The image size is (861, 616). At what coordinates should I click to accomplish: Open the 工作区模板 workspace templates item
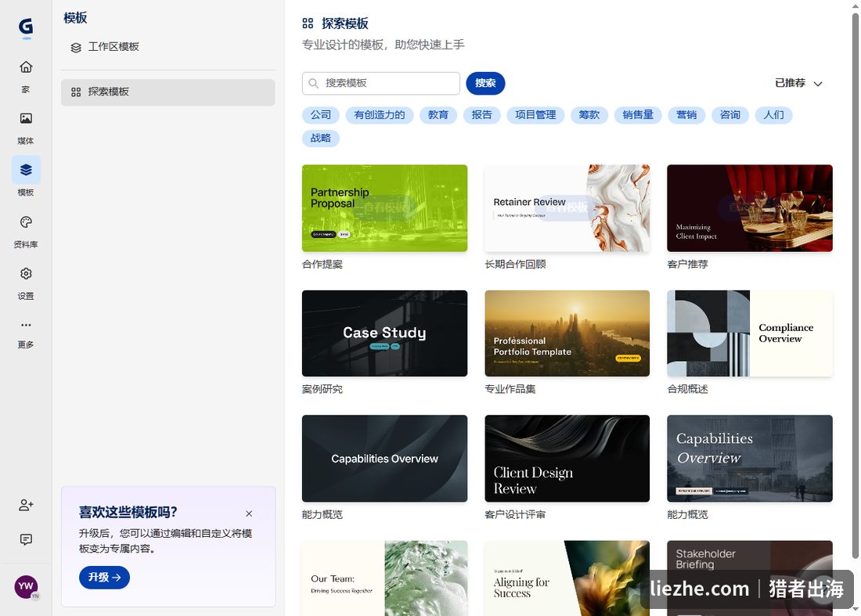click(x=106, y=47)
